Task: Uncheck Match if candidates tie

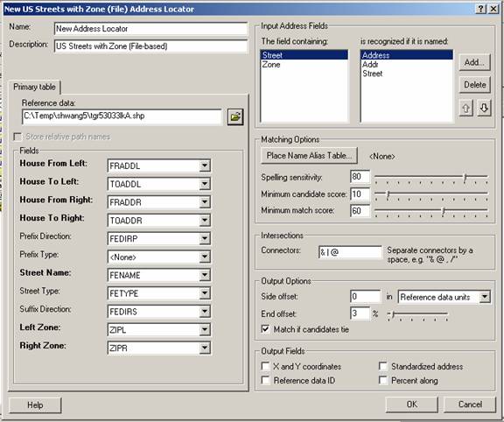Action: 265,329
